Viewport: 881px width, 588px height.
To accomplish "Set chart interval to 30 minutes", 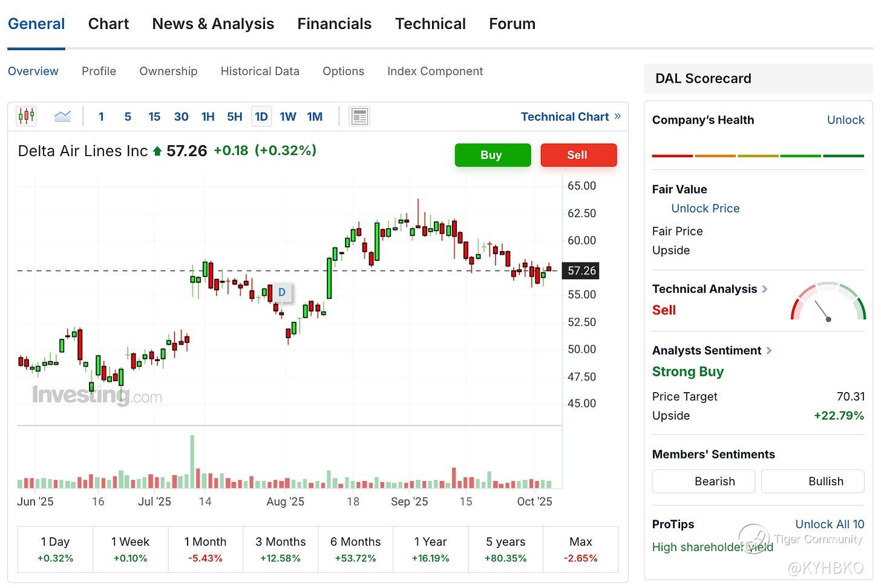I will pyautogui.click(x=181, y=117).
